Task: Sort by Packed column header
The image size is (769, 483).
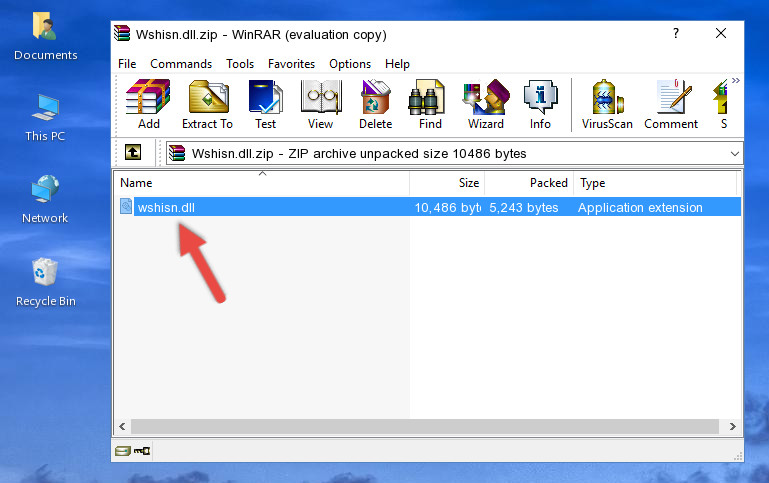Action: [529, 183]
